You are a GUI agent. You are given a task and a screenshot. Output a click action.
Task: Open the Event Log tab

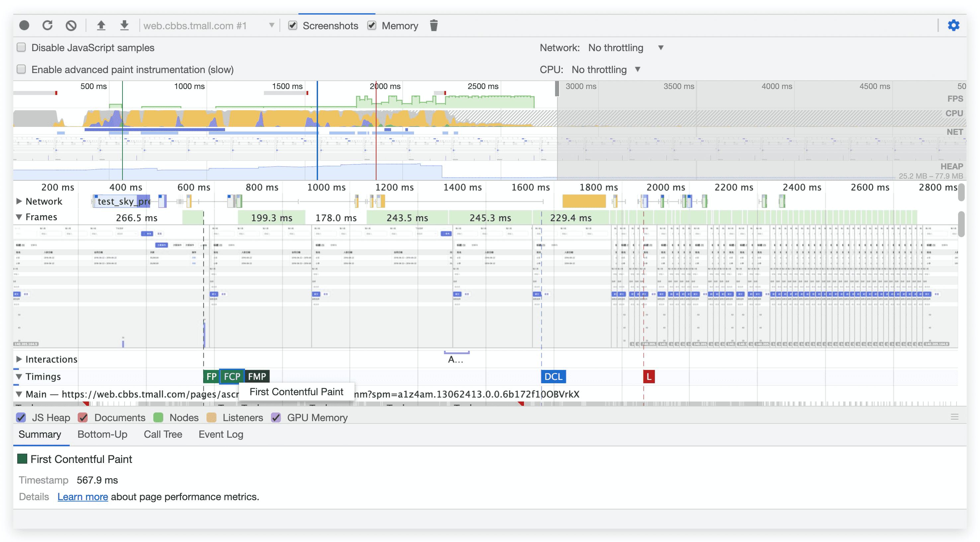tap(221, 434)
